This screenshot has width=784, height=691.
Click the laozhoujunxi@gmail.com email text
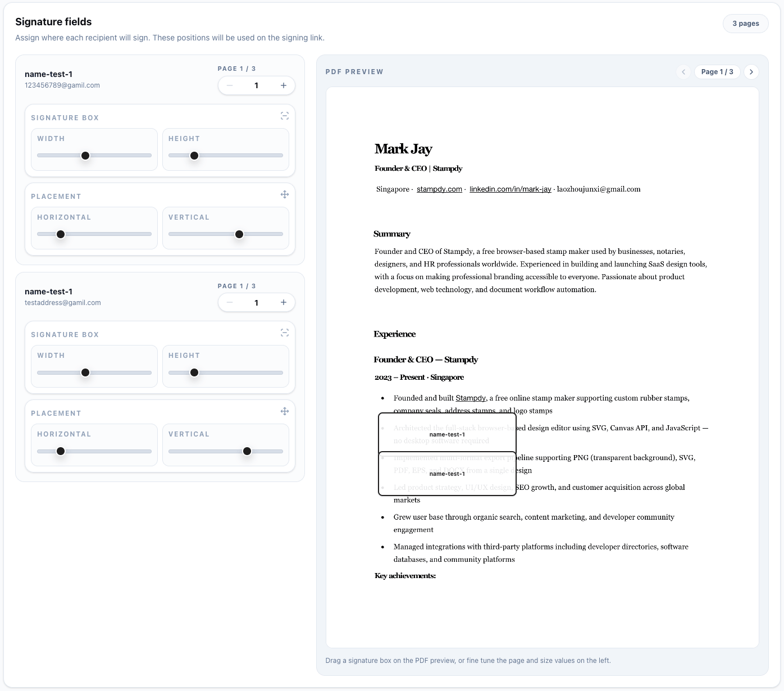pyautogui.click(x=599, y=189)
